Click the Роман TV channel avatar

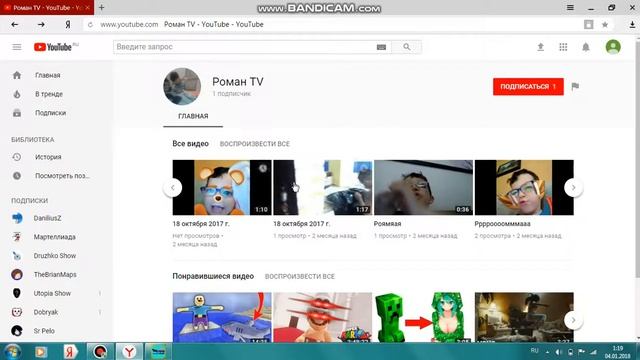182,87
